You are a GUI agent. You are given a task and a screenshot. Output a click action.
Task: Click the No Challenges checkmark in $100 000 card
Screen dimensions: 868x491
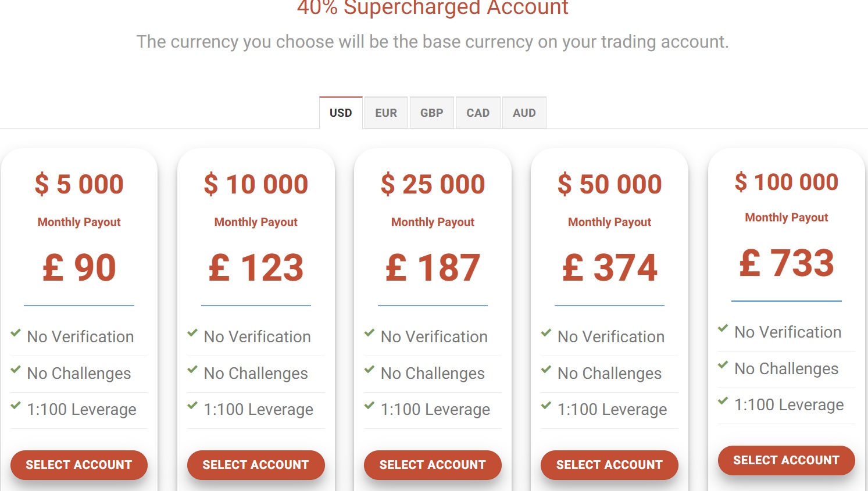[723, 365]
